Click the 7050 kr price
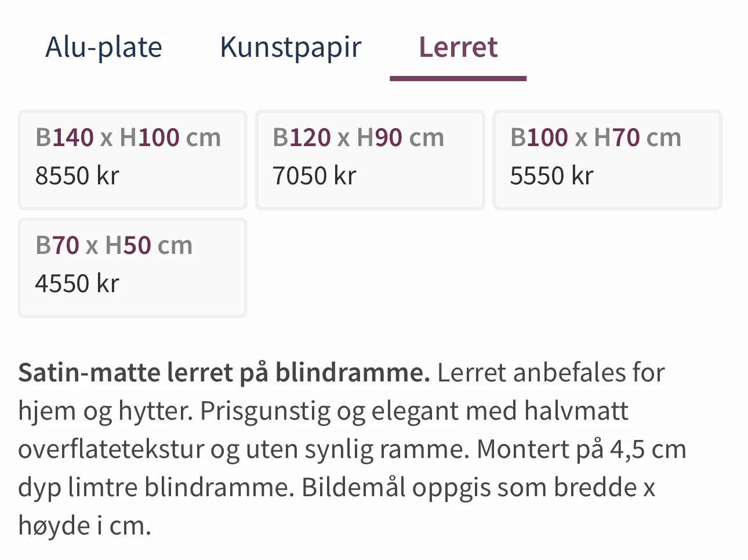This screenshot has height=560, width=748. coord(314,176)
